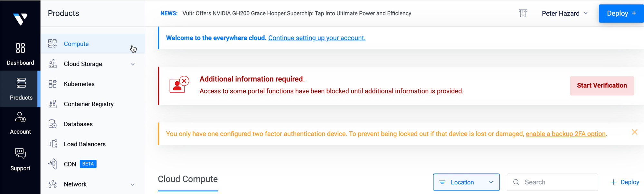Screen dimensions: 644x194
Task: Expand the Cloud Storage submenu chevron
Action: 133,64
